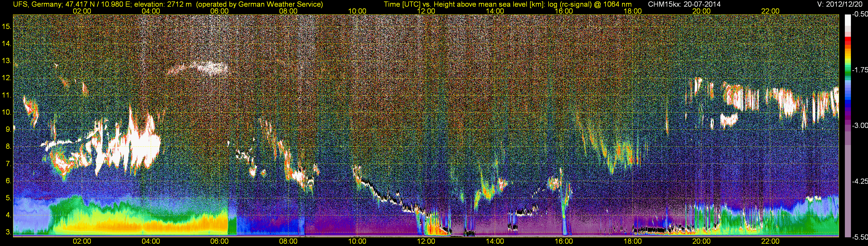Click the '06:00' label on the bottom time axis

219,241
